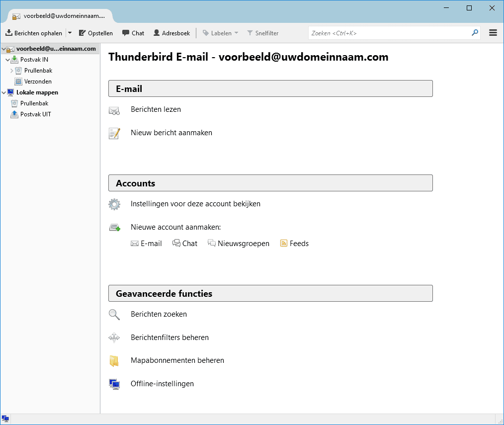Click the notepad icon for Nieuw bericht aanmaken
This screenshot has height=425, width=504.
click(x=114, y=133)
